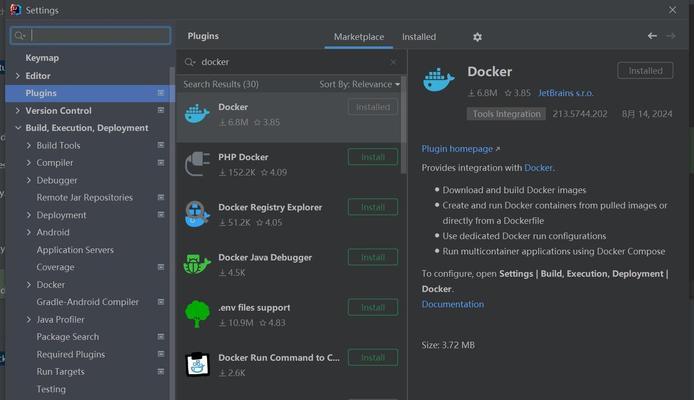Click the project-level marker beside Deployment
This screenshot has width=694, height=400.
click(161, 215)
